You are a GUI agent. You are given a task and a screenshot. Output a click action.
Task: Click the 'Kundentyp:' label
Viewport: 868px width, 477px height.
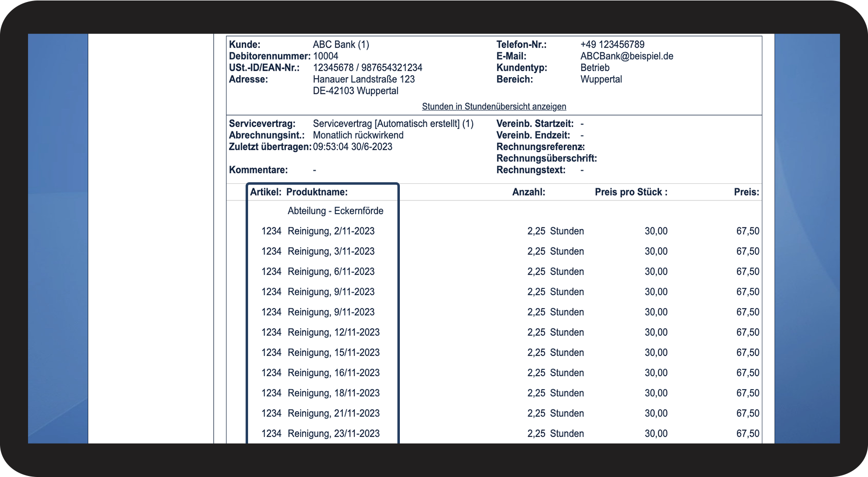point(522,68)
